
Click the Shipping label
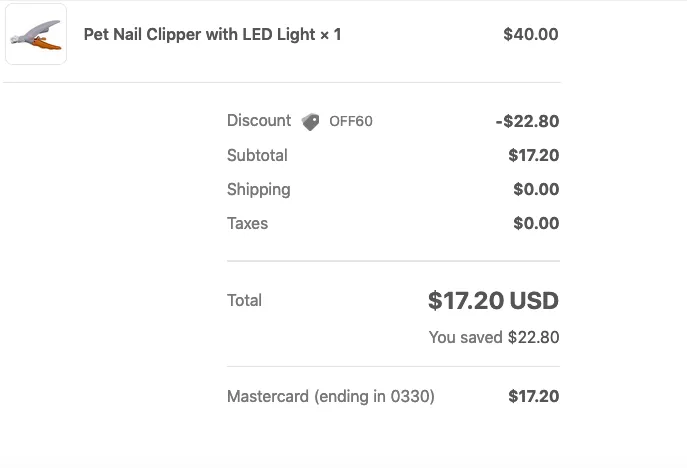[259, 190]
